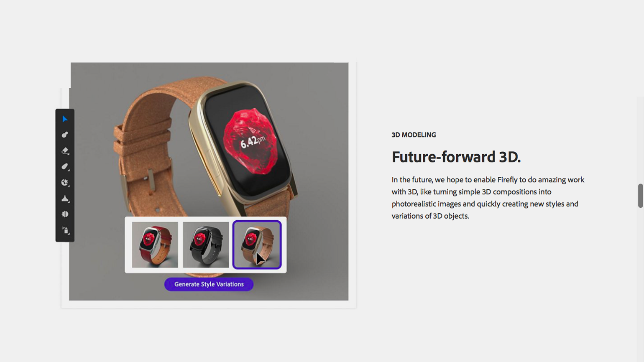Click the 3D MODELING section label
Viewport: 644px width, 362px height.
click(x=414, y=135)
